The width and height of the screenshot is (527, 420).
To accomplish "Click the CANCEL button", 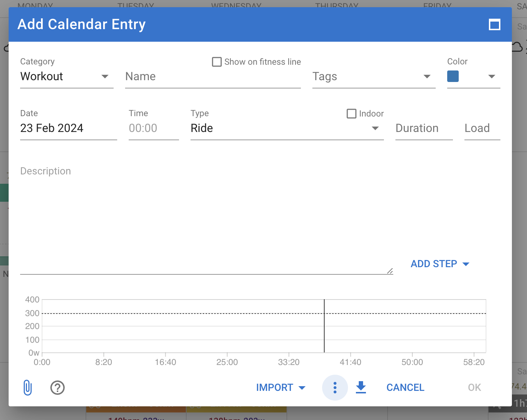I will point(405,387).
